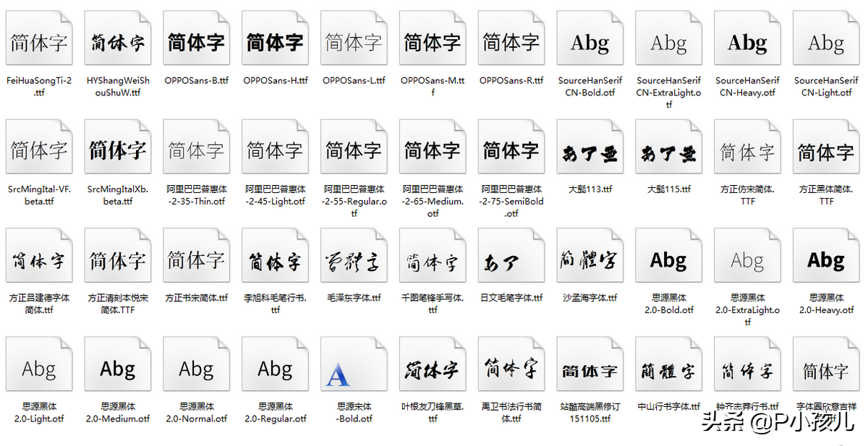Select the 方正吕建德字体简体.ttf icon
This screenshot has height=446, width=868.
pos(39,256)
